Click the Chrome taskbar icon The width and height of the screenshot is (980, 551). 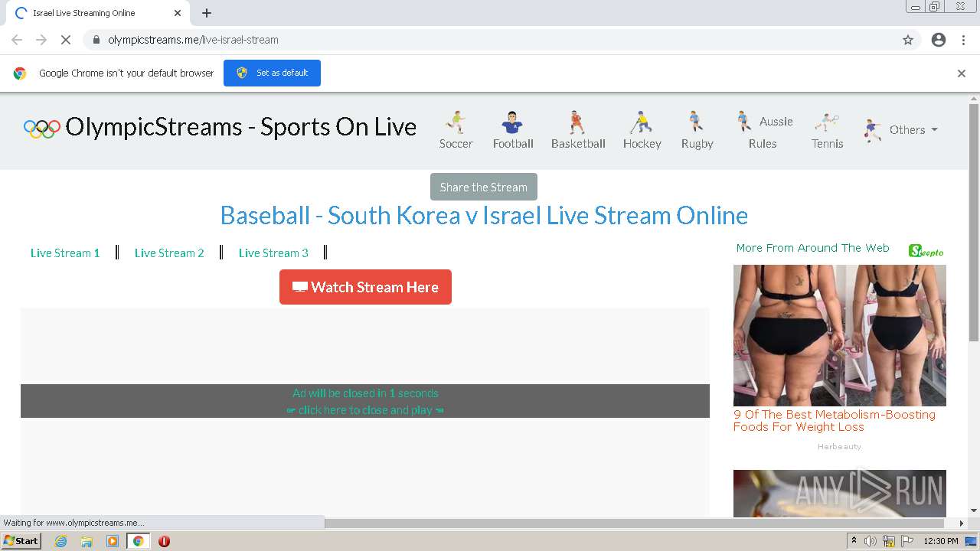(x=138, y=541)
